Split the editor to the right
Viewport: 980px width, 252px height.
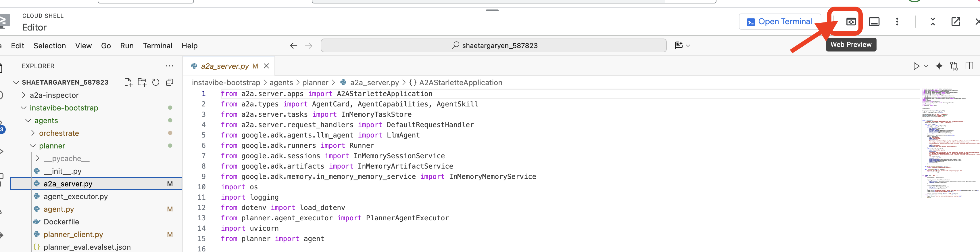[x=969, y=66]
